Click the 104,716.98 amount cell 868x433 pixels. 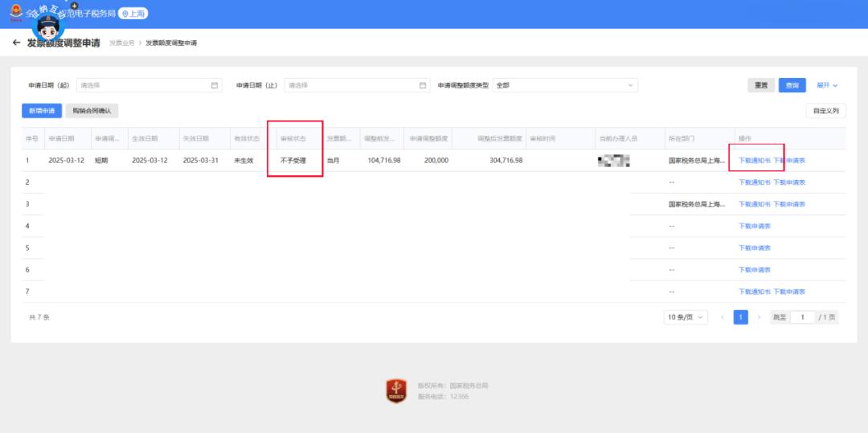pyautogui.click(x=383, y=161)
